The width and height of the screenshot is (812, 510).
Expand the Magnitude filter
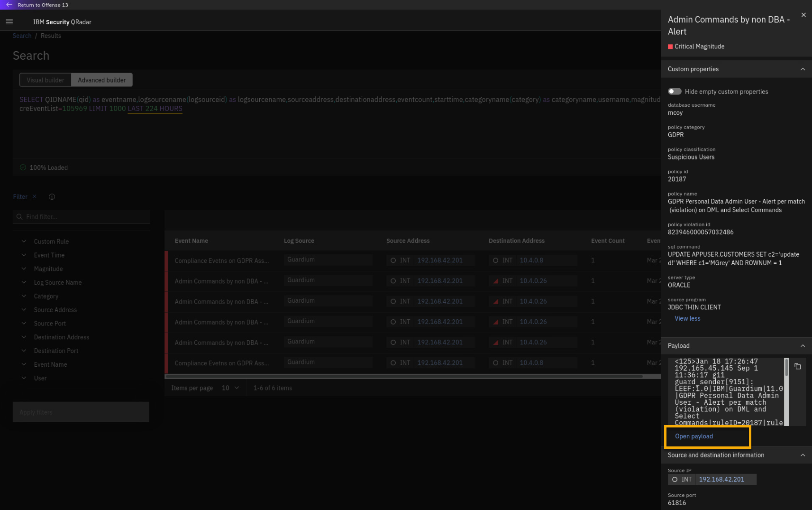24,269
